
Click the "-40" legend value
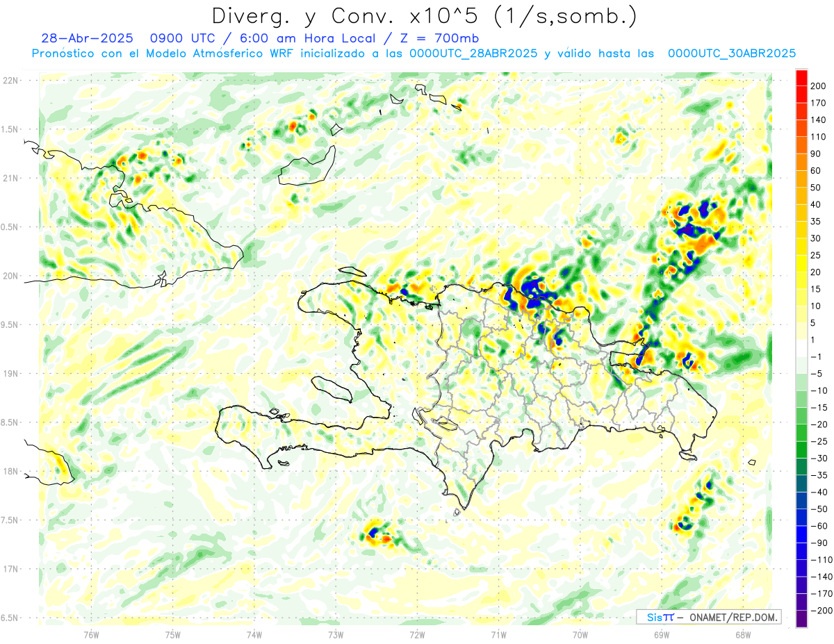[817, 492]
